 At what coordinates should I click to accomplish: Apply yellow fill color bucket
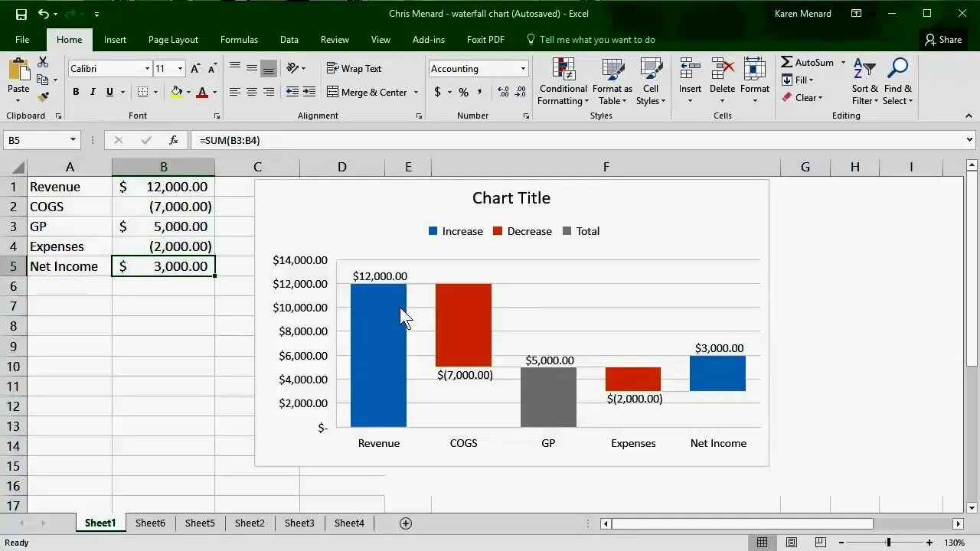[177, 92]
